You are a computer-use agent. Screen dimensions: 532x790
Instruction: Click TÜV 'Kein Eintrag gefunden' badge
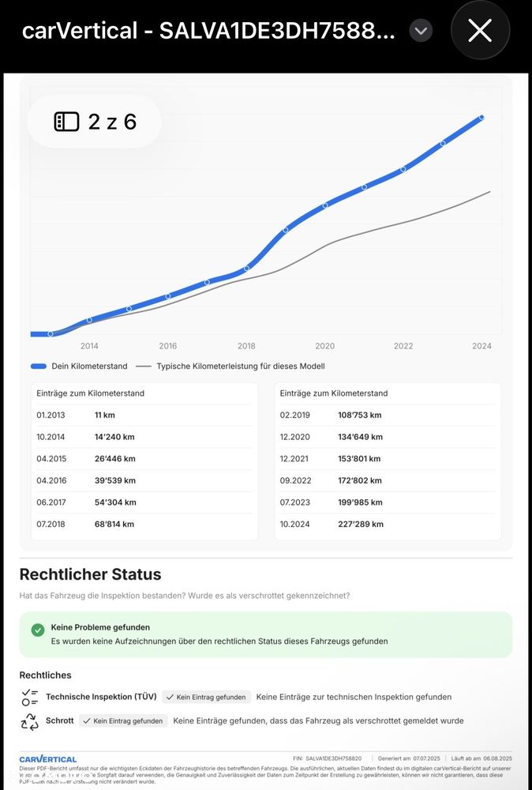pos(207,697)
